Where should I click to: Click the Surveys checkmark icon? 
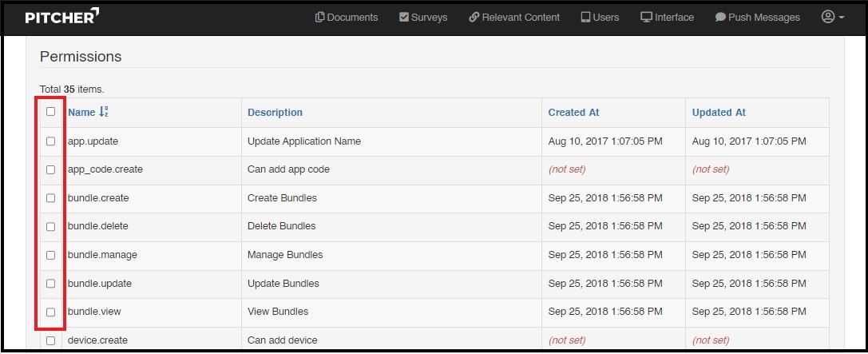(x=404, y=17)
